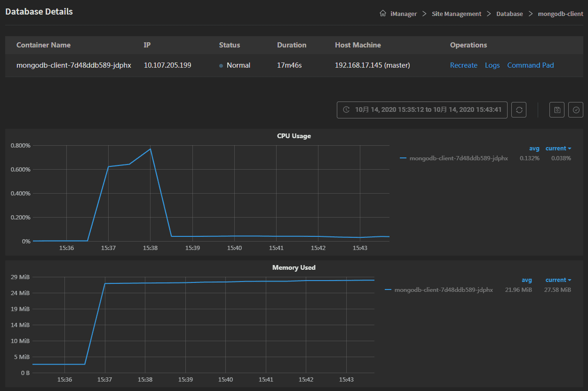Navigate to Site Management breadcrumb

(456, 14)
